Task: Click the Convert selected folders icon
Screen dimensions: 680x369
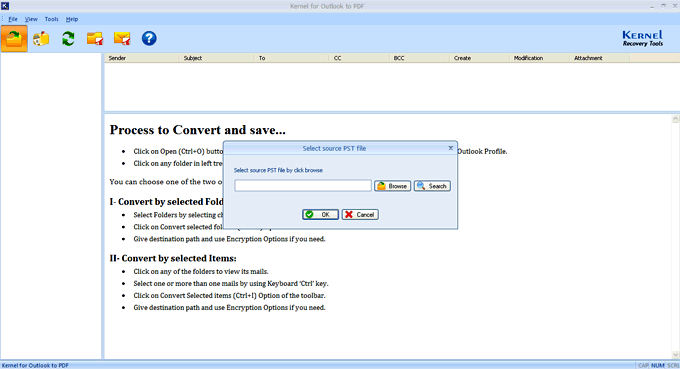Action: click(95, 39)
